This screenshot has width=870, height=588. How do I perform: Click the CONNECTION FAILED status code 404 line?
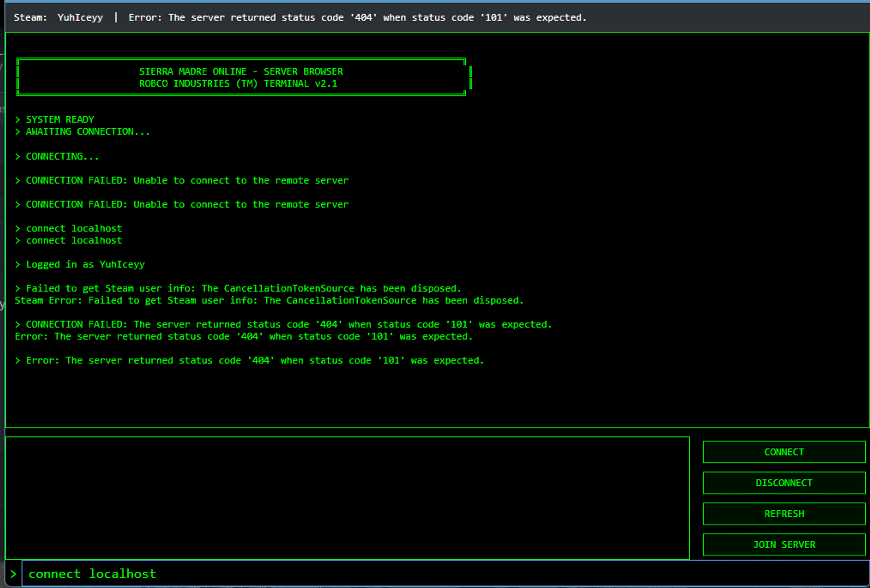(x=288, y=324)
